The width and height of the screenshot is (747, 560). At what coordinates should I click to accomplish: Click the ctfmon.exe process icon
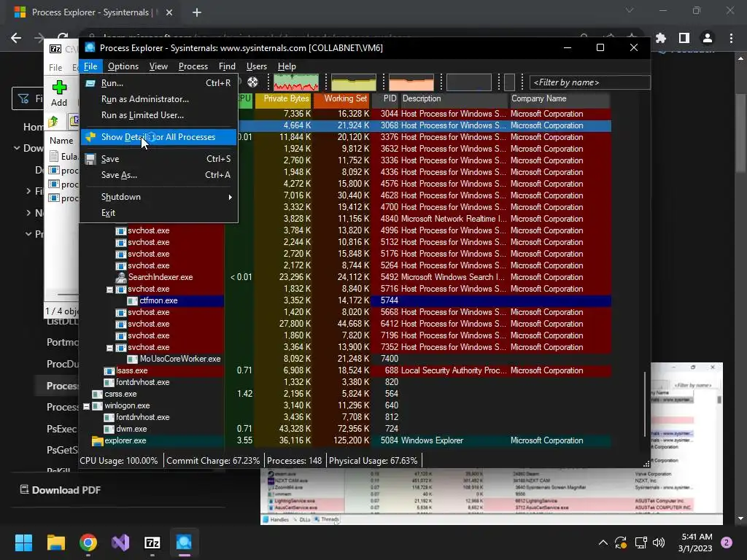point(133,300)
